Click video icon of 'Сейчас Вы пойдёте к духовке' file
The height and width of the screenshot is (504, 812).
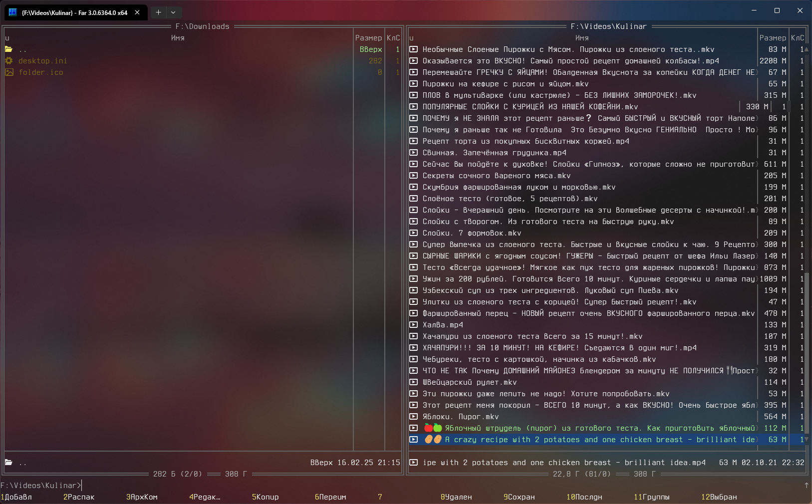click(413, 164)
